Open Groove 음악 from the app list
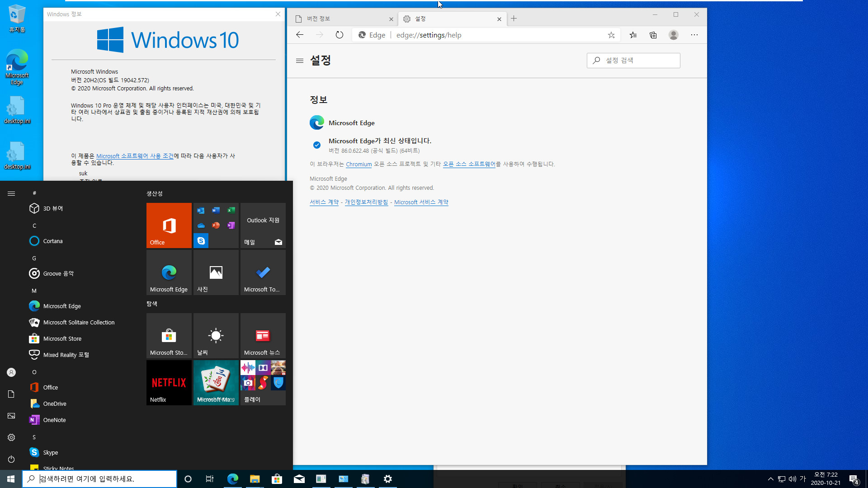 (81, 273)
